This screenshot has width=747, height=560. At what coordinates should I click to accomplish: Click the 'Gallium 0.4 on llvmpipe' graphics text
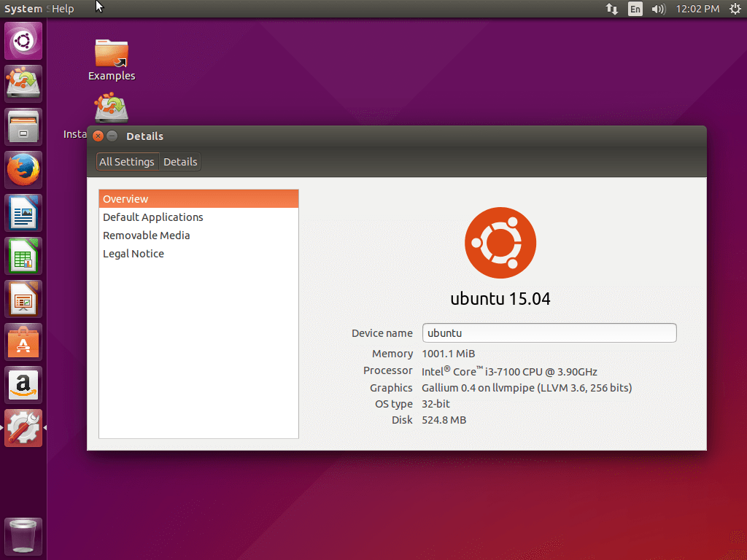point(527,388)
